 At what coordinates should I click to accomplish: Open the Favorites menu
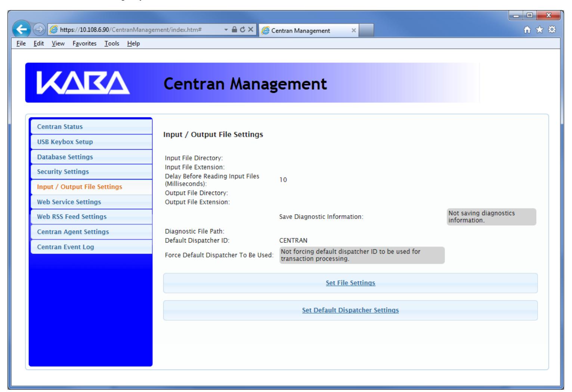(x=84, y=43)
